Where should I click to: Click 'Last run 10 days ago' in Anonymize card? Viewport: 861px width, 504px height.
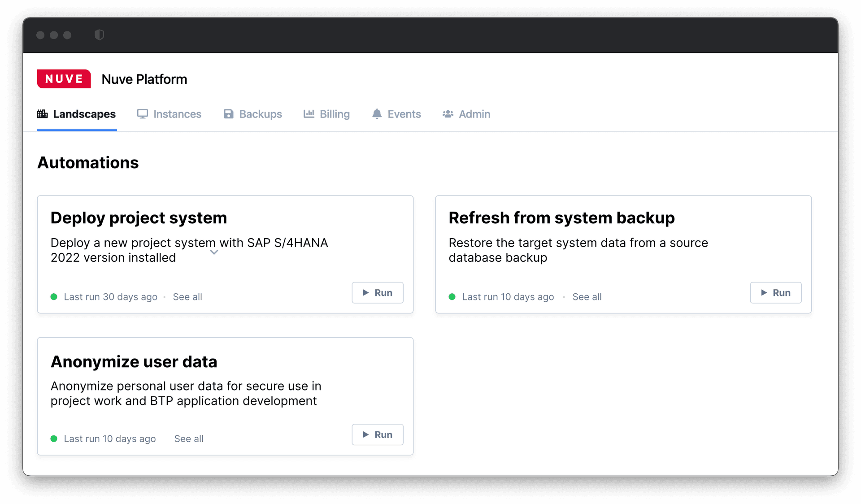[x=110, y=439]
